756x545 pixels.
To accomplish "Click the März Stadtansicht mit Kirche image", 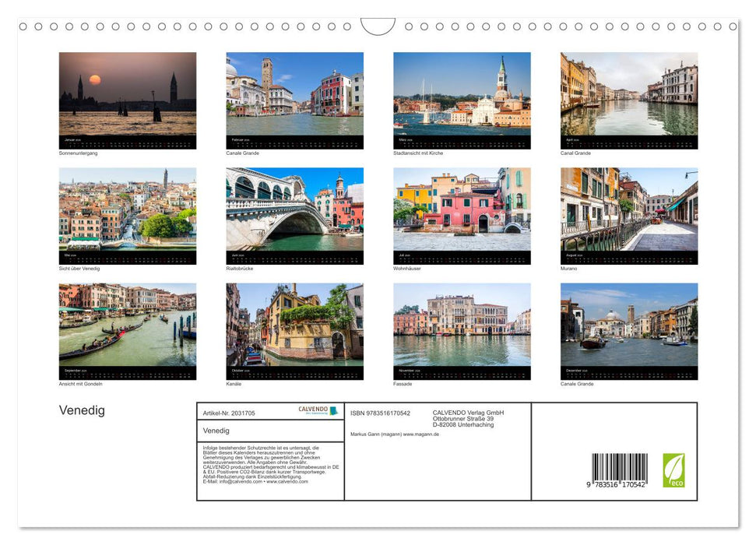I will pos(462,99).
